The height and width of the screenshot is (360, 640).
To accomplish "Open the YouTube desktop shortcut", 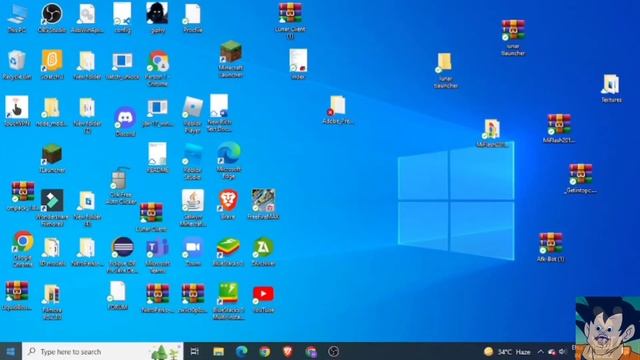I will click(264, 299).
